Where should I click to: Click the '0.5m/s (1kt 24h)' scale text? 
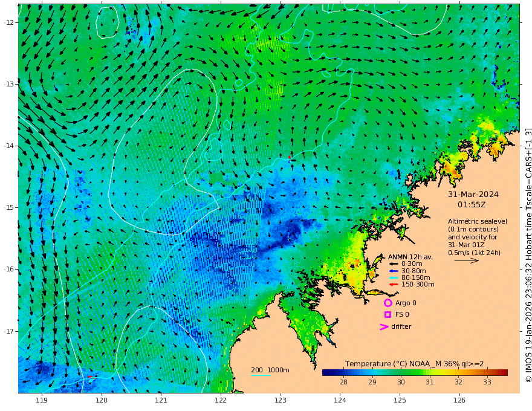click(474, 253)
